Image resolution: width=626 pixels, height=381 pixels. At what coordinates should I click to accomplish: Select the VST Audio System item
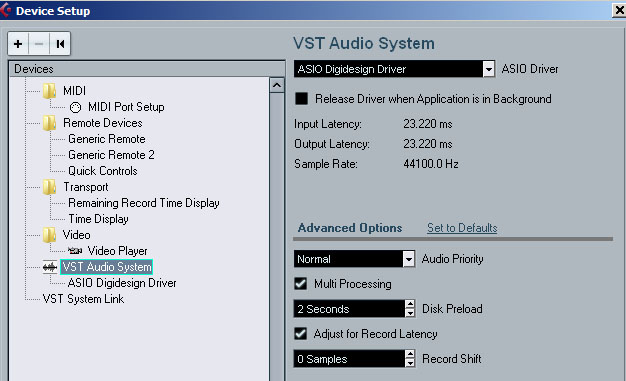click(107, 267)
